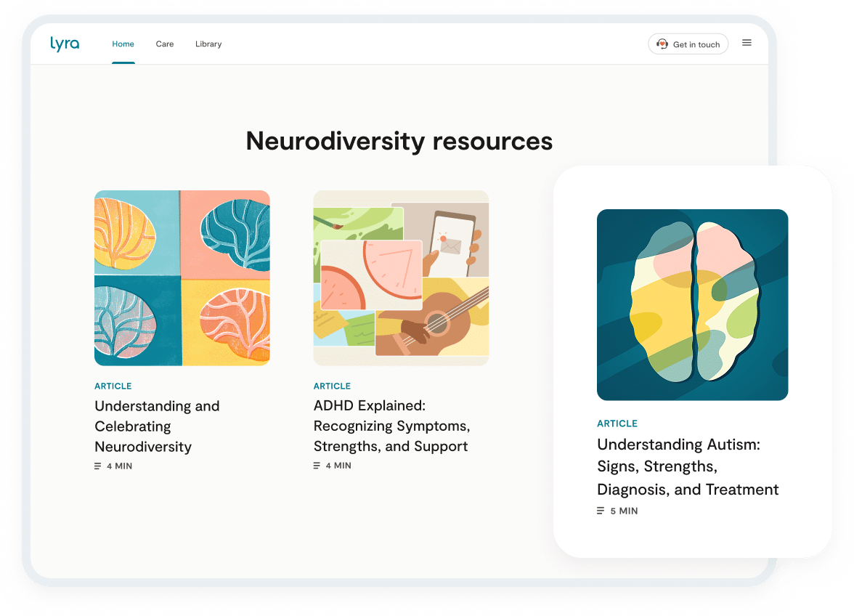Click the Neurodiversity resources heading

[399, 140]
